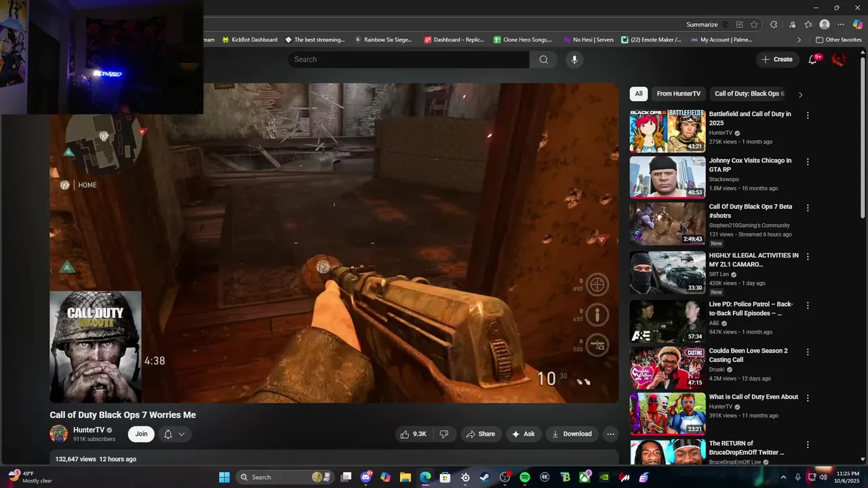Open menu for Battlefield and Call of Duty video

[808, 115]
